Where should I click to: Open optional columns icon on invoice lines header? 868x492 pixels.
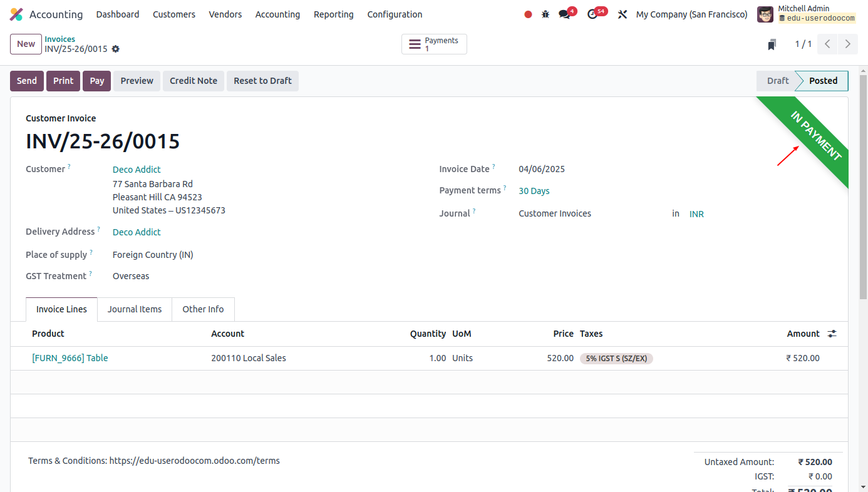point(832,334)
